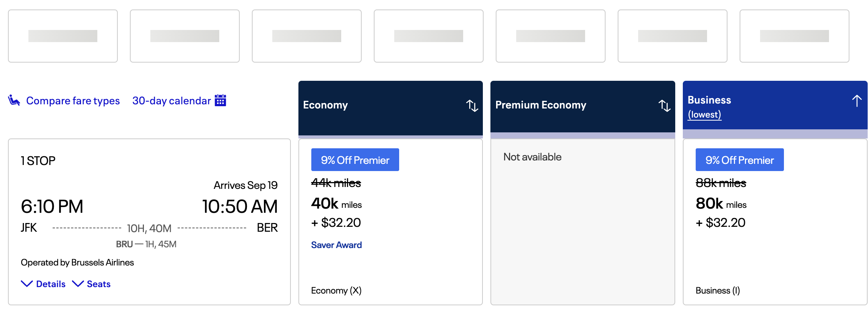Choose the 80k miles Business fare

click(721, 204)
